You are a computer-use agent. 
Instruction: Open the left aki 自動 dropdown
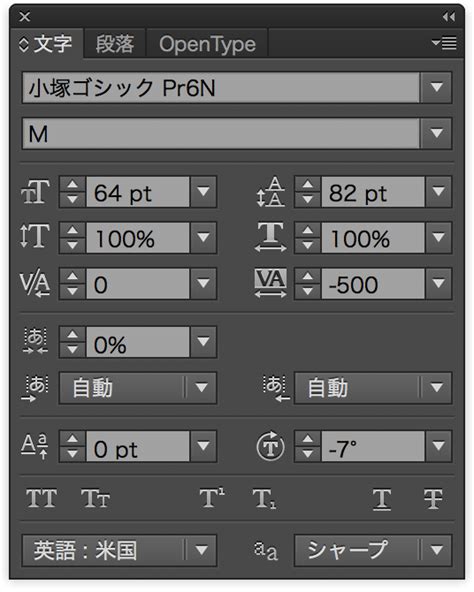click(x=138, y=388)
